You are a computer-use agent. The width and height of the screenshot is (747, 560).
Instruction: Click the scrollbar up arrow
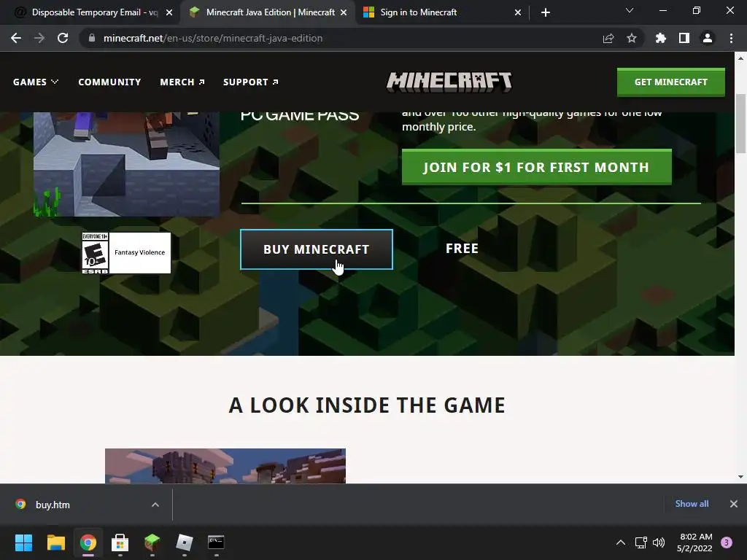click(741, 58)
